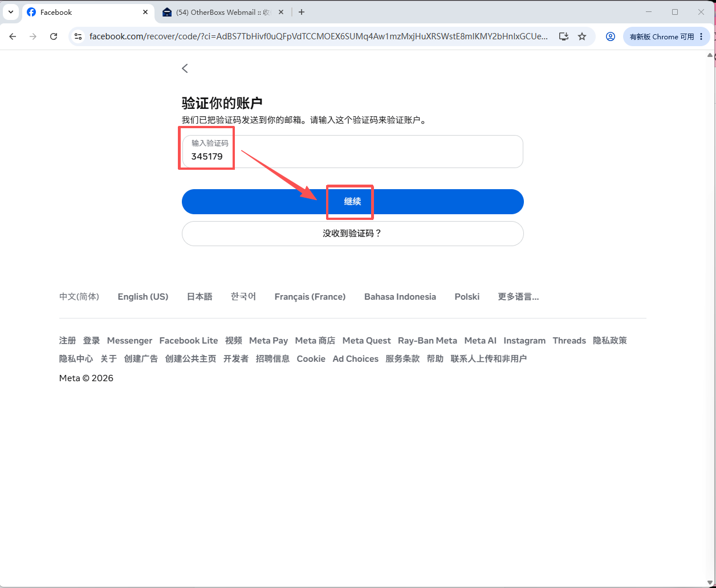Select 中文(简体) language
Image resolution: width=716 pixels, height=588 pixels.
79,297
